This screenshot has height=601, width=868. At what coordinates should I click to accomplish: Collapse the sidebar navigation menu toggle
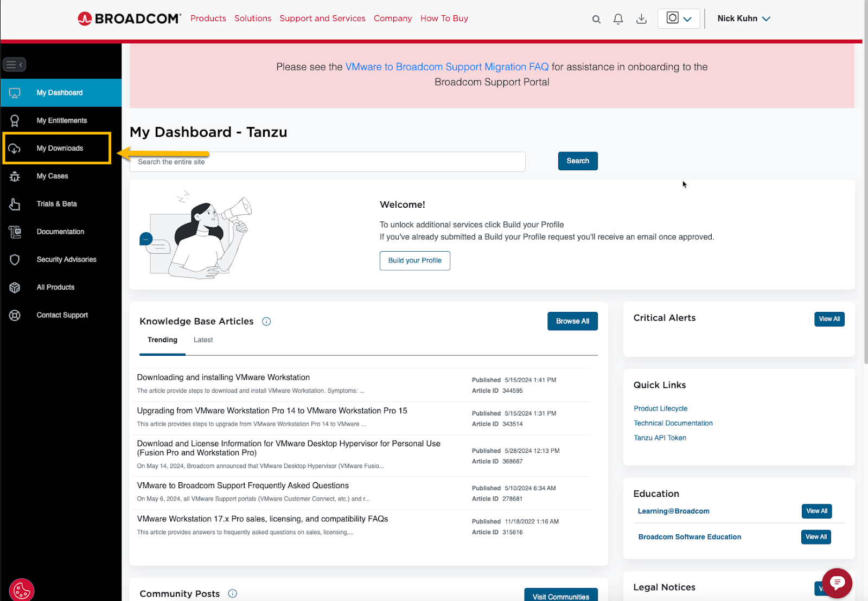[15, 65]
